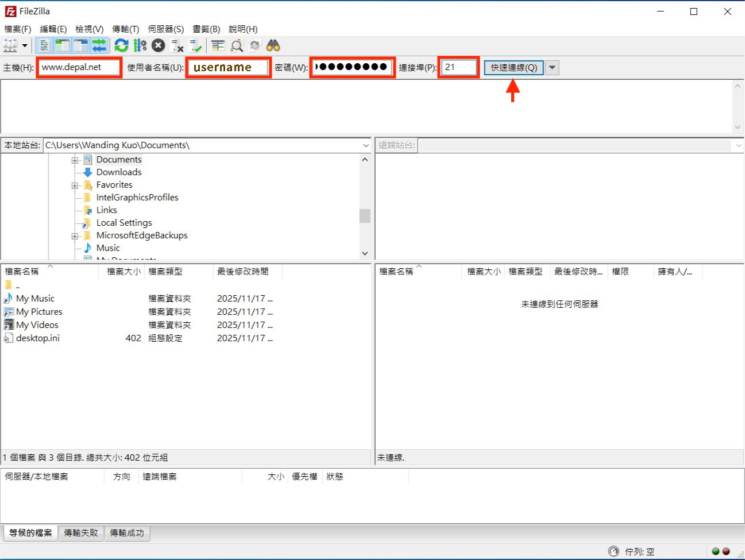Click binoculars file search icon
Screen dimensions: 745x560
click(x=273, y=46)
